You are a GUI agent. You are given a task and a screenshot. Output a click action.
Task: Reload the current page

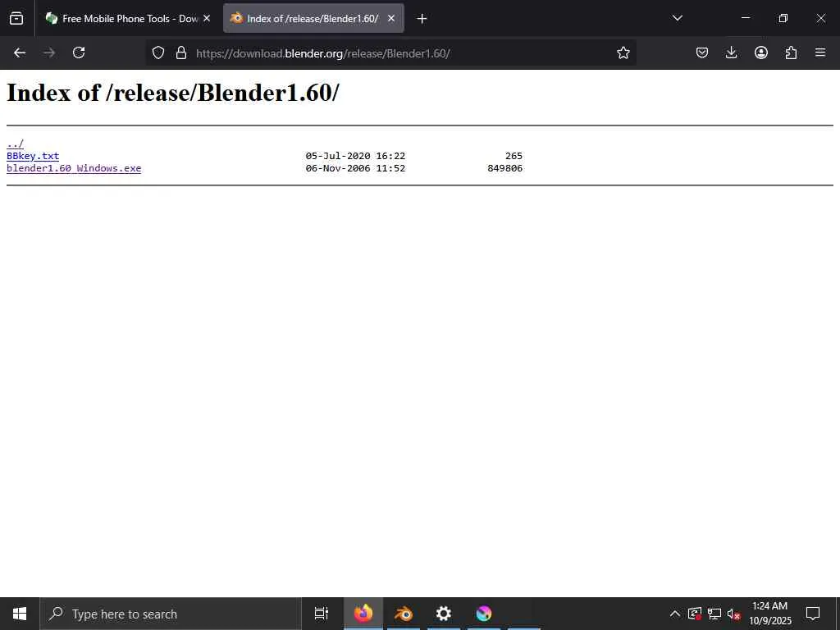pyautogui.click(x=79, y=52)
